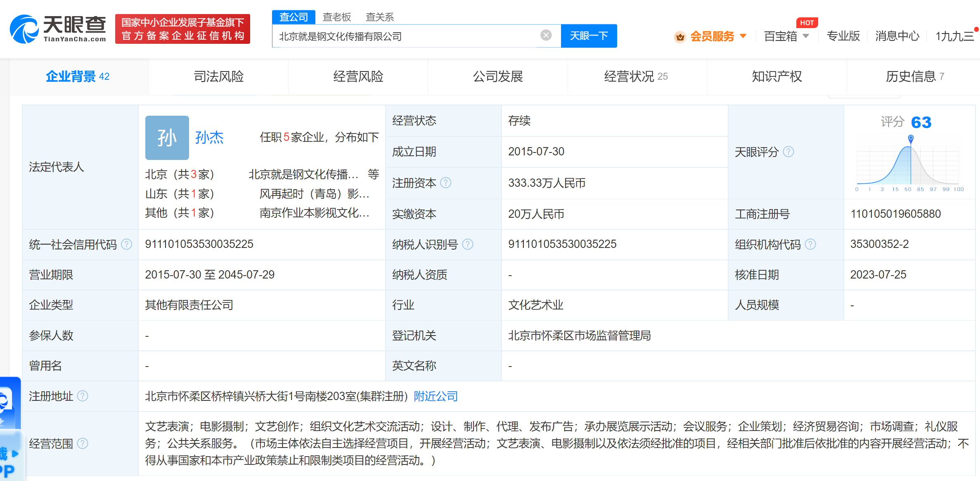
Task: Open help icon next to 纳税人识别号
Action: coord(467,244)
